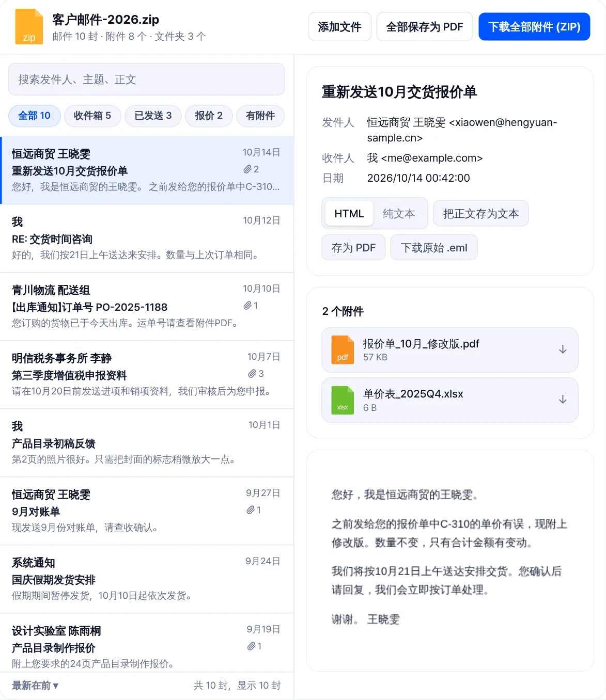
Task: Click the sender address xiaowen@hengyuan-sample.cn
Action: pyautogui.click(x=462, y=130)
